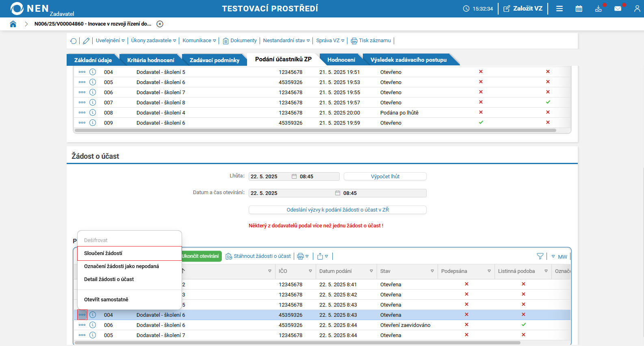This screenshot has height=346, width=644.
Task: Choose Otevřít samostatně in context menu
Action: pos(129,300)
